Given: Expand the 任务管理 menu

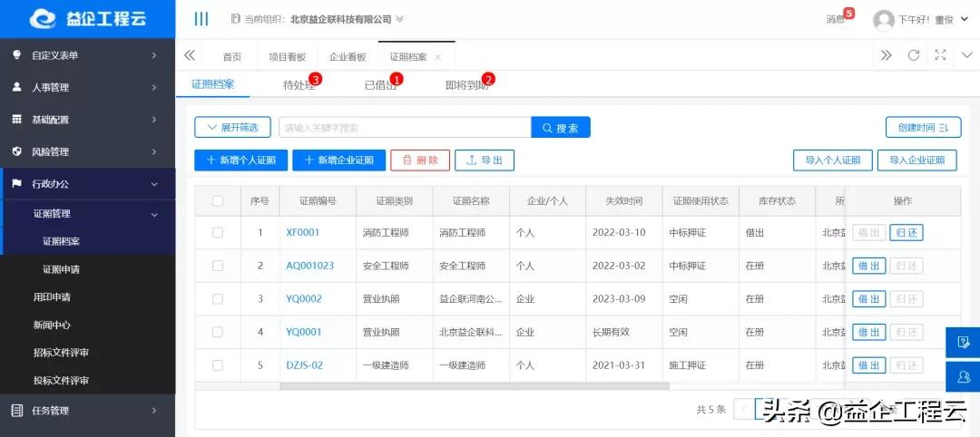Looking at the screenshot, I should click(x=87, y=410).
